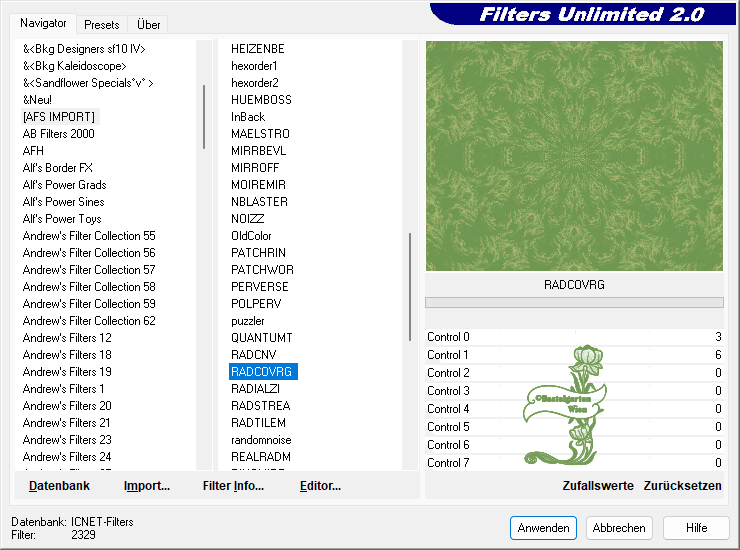Open the Editor... button
Viewport: 740px width, 550px height.
320,486
